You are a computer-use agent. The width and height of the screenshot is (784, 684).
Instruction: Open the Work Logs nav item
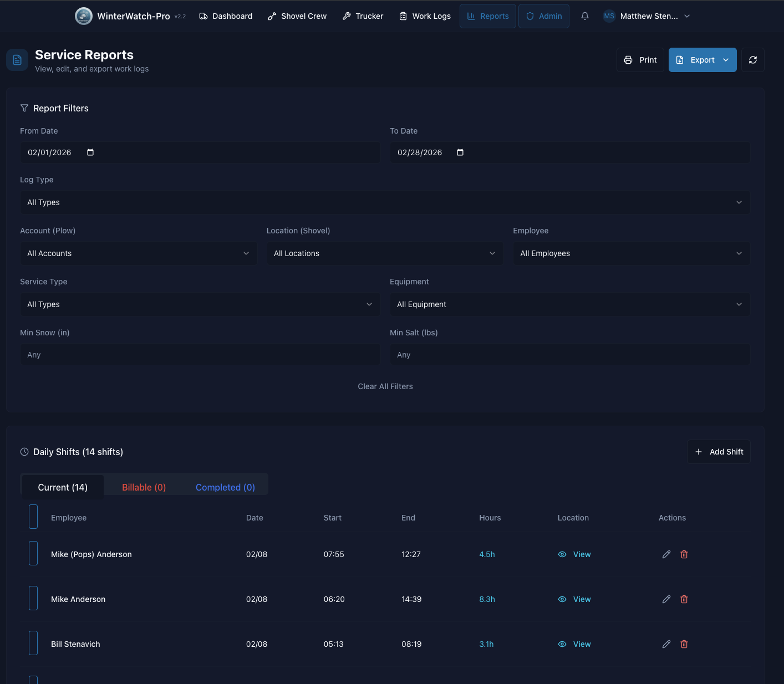click(x=425, y=16)
